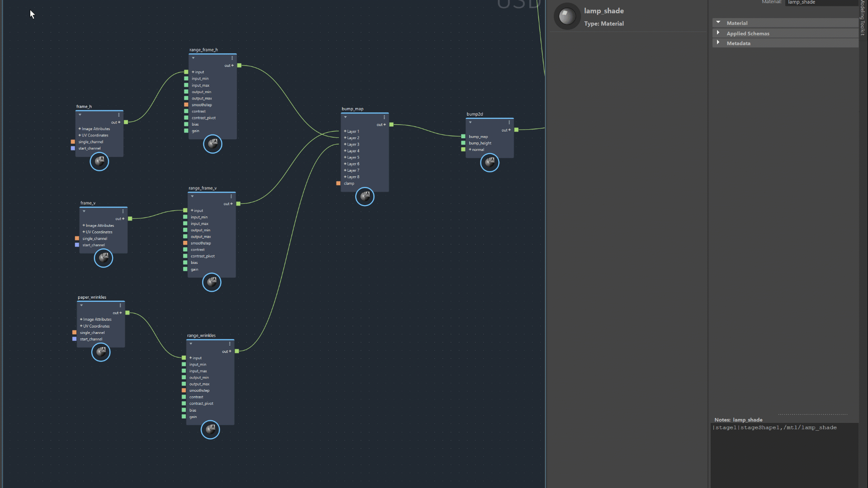Click the preview sphere under range_frame_v node

coord(211,282)
